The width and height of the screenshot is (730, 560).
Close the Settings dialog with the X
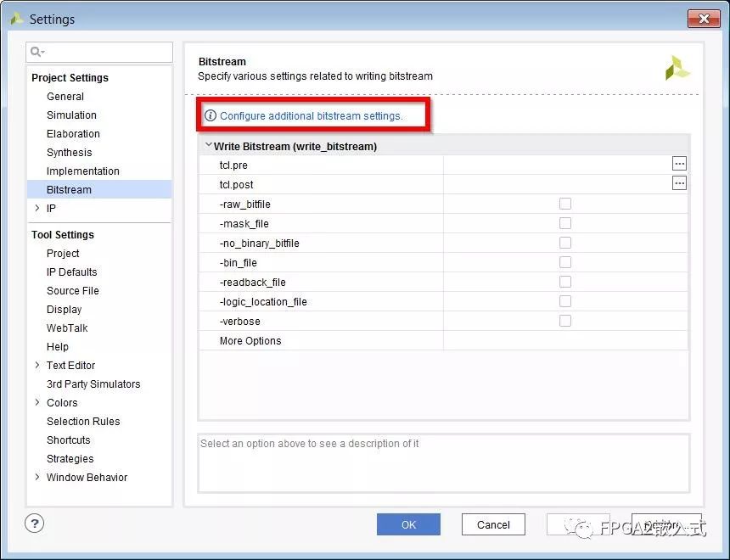(704, 19)
